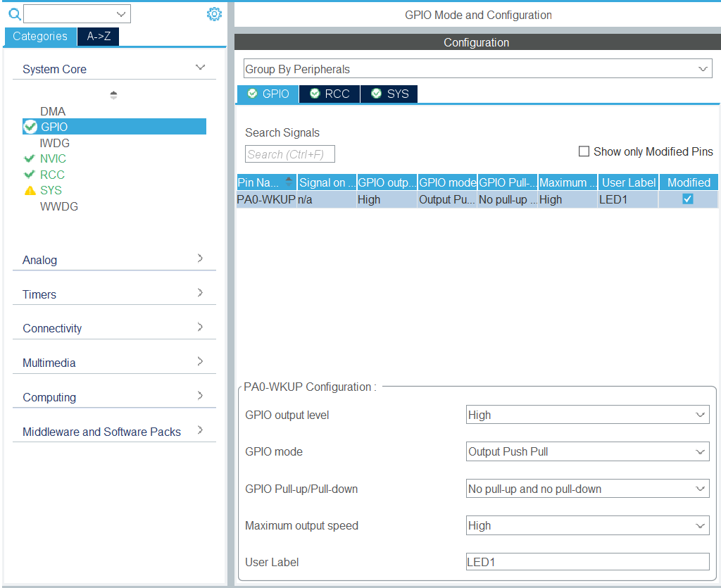Switch to the SYS configuration tab
721x588 pixels.
coord(389,94)
